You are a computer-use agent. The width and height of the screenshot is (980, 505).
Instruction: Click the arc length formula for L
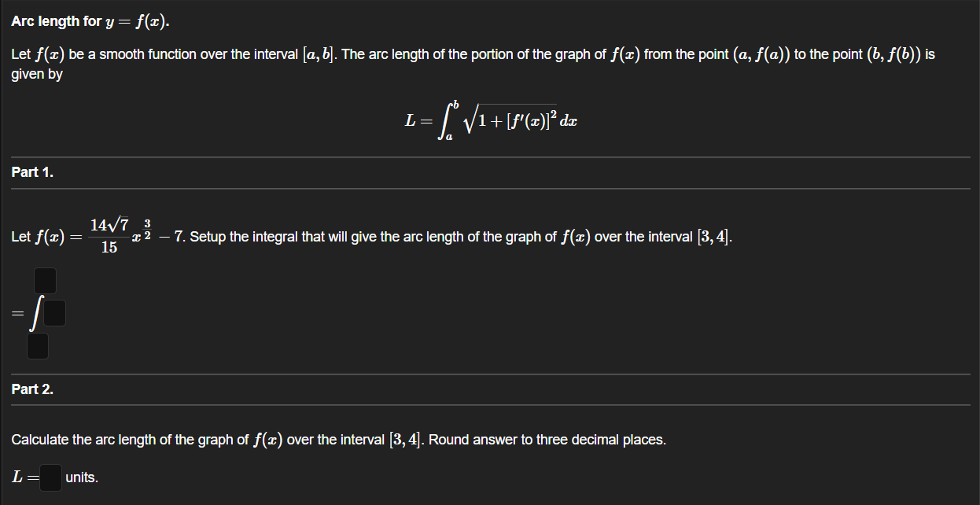click(x=490, y=118)
